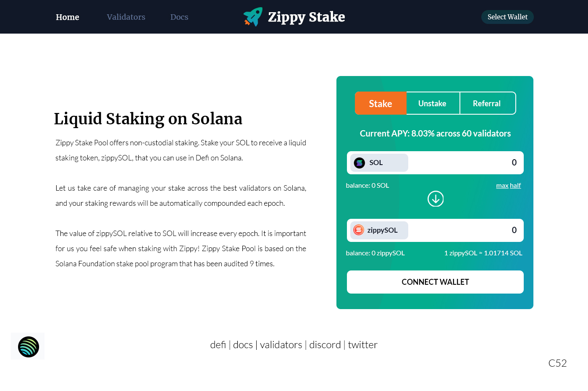Viewport: 588px width, 391px height.
Task: Click the Zippy Stake rocket logo
Action: pyautogui.click(x=253, y=17)
